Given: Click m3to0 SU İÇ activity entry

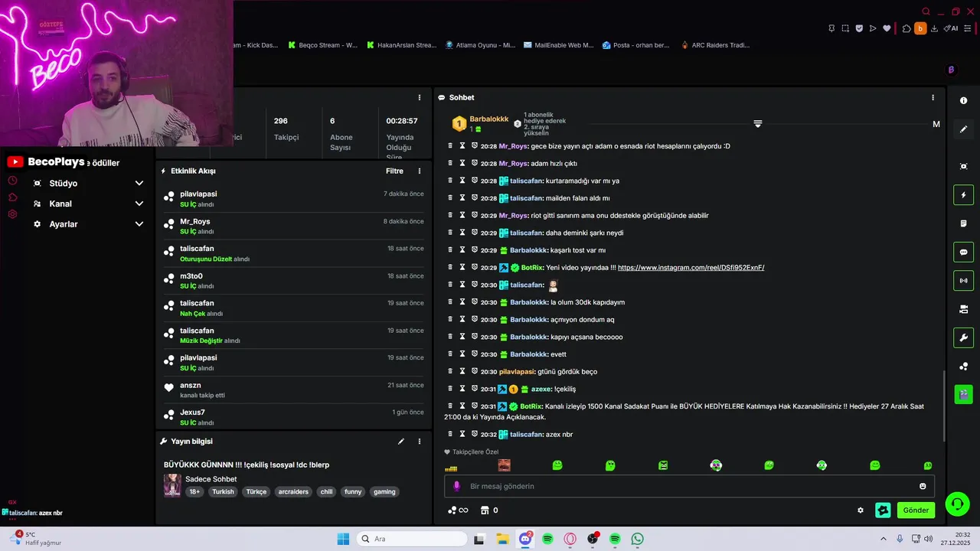Looking at the screenshot, I should tap(293, 281).
